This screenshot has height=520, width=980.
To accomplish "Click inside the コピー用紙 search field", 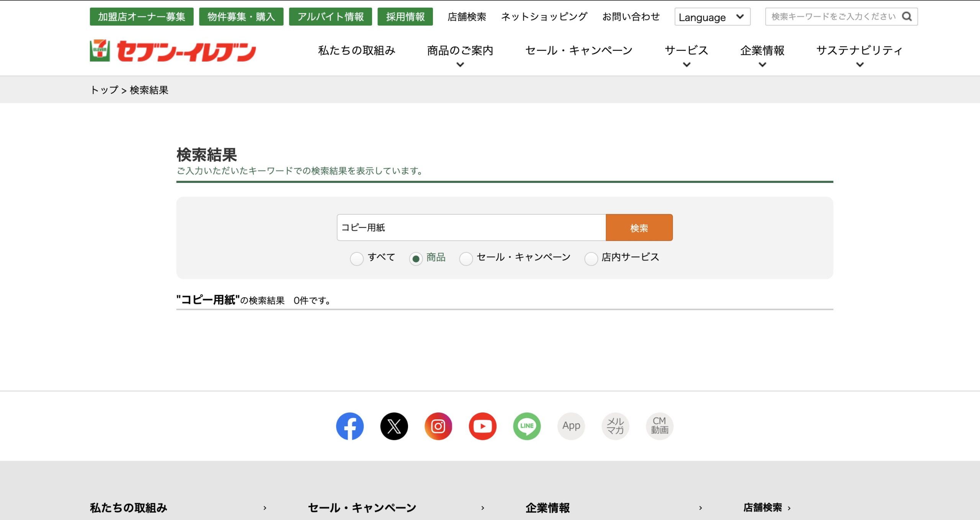I will tap(470, 227).
